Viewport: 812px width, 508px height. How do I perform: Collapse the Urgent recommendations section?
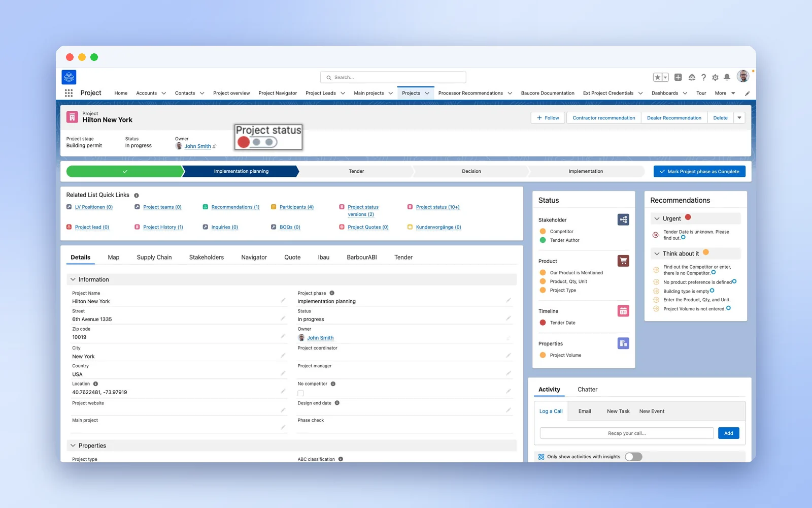click(657, 218)
